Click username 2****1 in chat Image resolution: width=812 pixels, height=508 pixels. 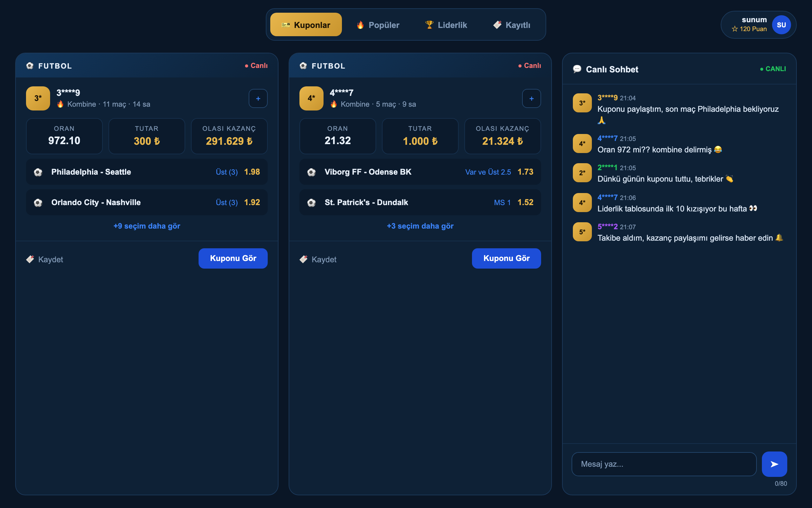(607, 168)
